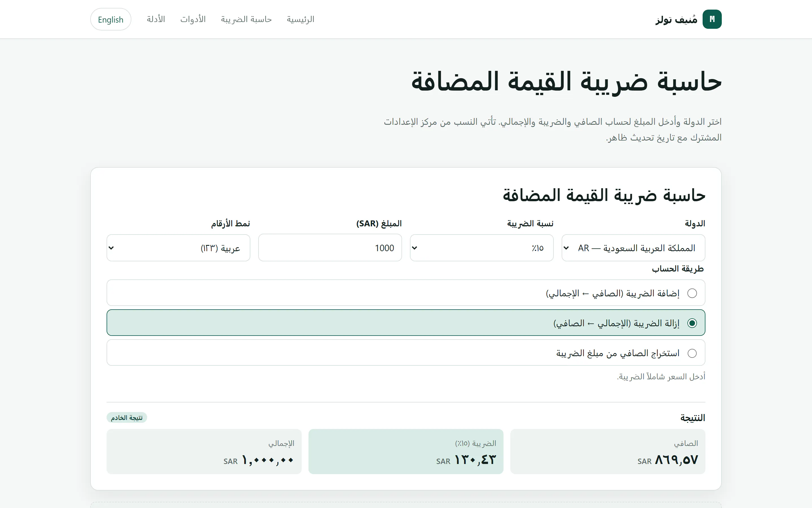812x508 pixels.
Task: Focus the المبلغ (SAR) amount field
Action: (330, 248)
